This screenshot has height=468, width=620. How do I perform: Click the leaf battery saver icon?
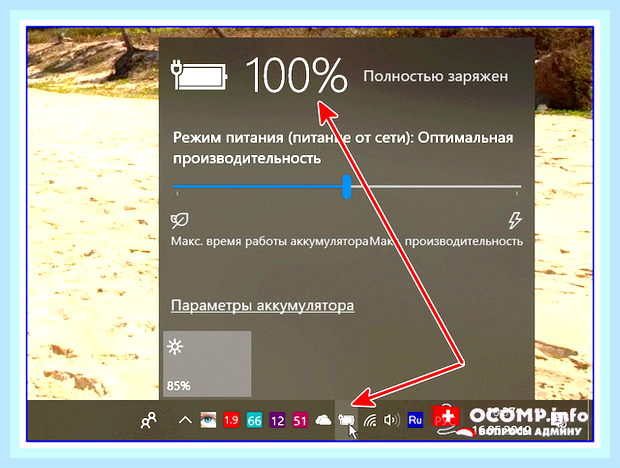coord(180,221)
